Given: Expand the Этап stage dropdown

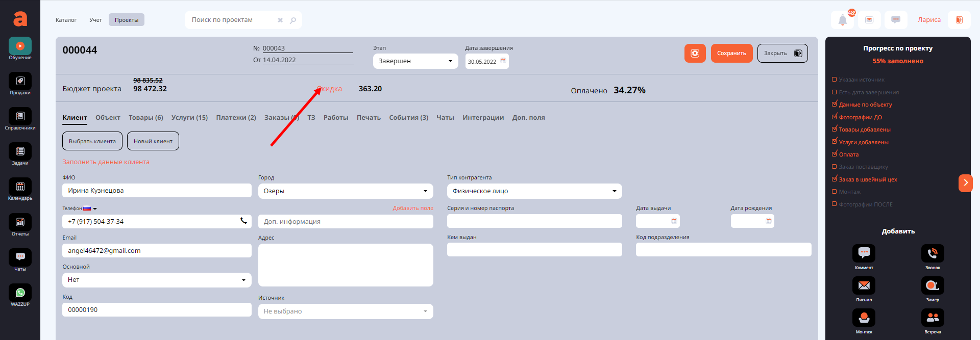Looking at the screenshot, I should [x=415, y=61].
